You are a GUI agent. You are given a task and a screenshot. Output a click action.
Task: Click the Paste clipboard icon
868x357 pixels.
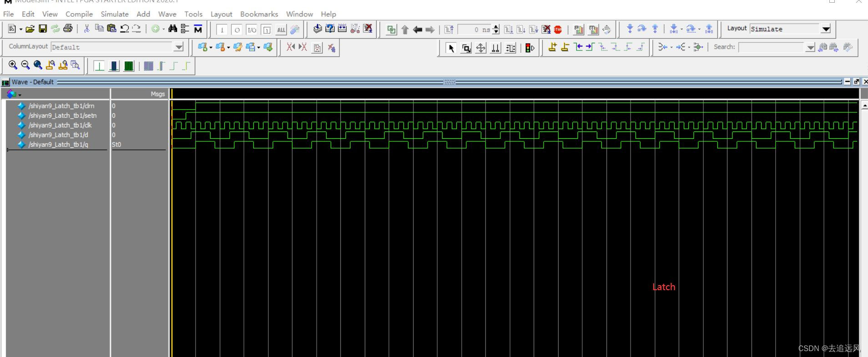tap(111, 29)
